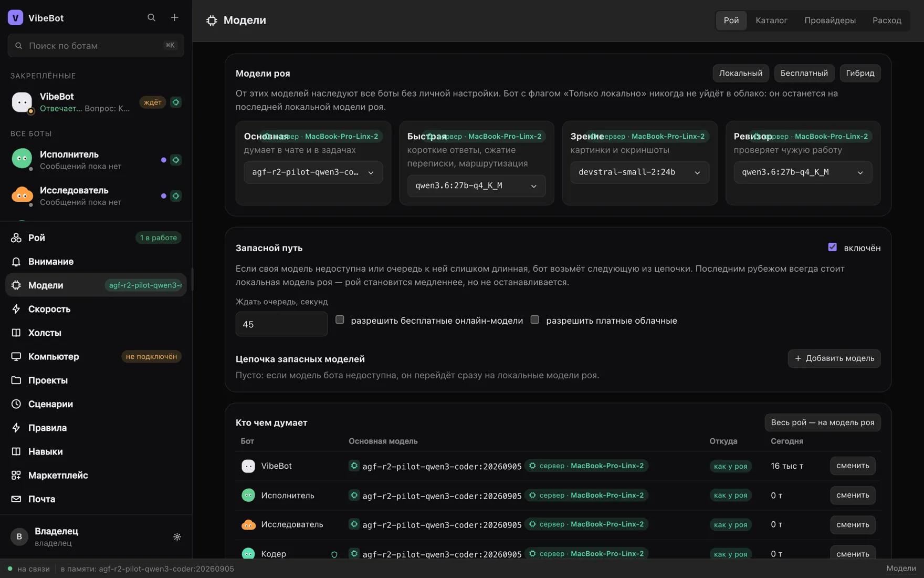Toggle the включён fallback checkbox
Image resolution: width=924 pixels, height=578 pixels.
(832, 247)
